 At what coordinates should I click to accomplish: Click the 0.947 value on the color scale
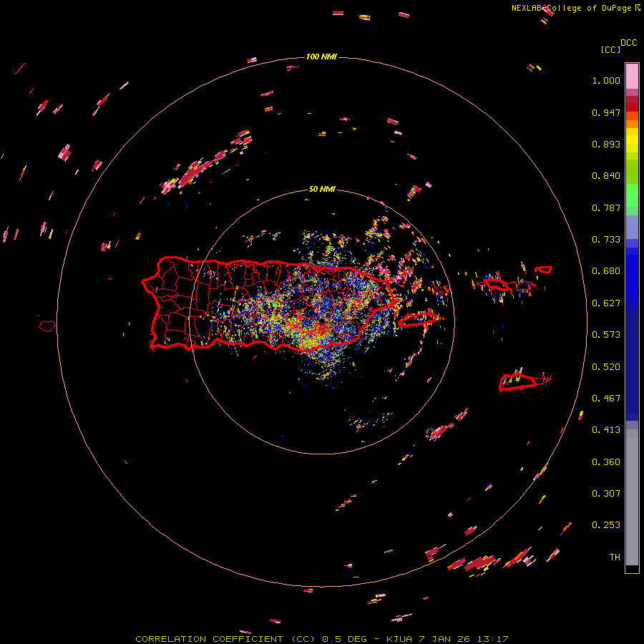tap(606, 112)
